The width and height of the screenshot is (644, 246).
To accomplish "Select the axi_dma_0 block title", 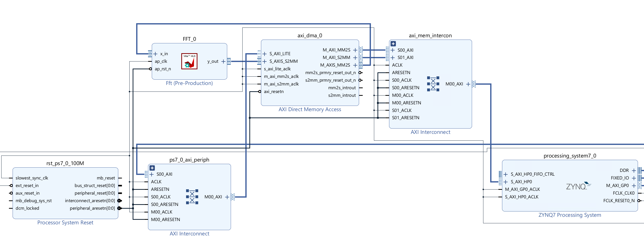I will [310, 36].
